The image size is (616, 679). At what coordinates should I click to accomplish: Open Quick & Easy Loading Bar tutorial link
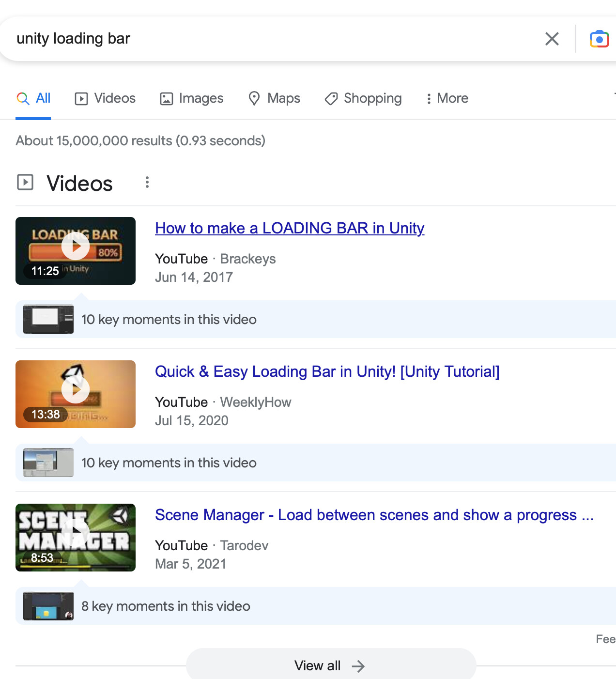[x=327, y=371]
